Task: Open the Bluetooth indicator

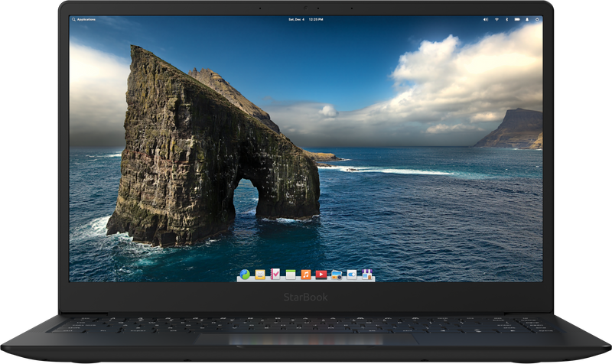Action: pyautogui.click(x=506, y=19)
